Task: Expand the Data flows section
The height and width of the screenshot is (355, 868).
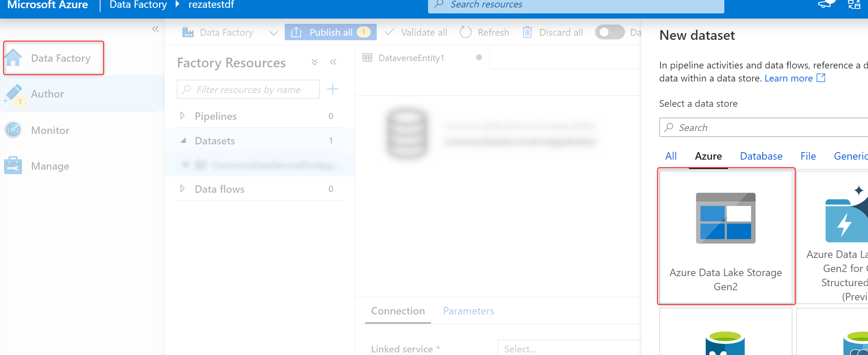Action: coord(183,189)
